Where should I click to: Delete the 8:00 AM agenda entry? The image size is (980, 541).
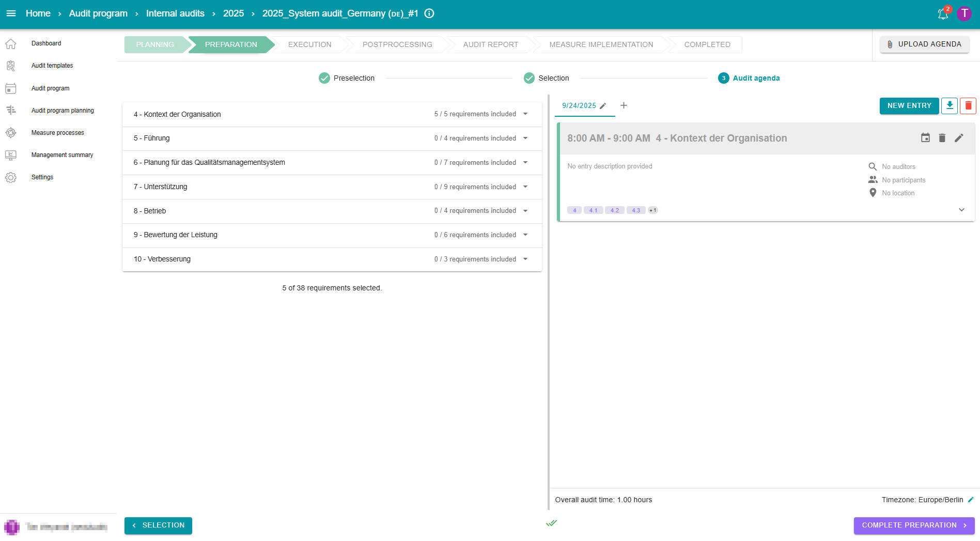[x=942, y=138]
